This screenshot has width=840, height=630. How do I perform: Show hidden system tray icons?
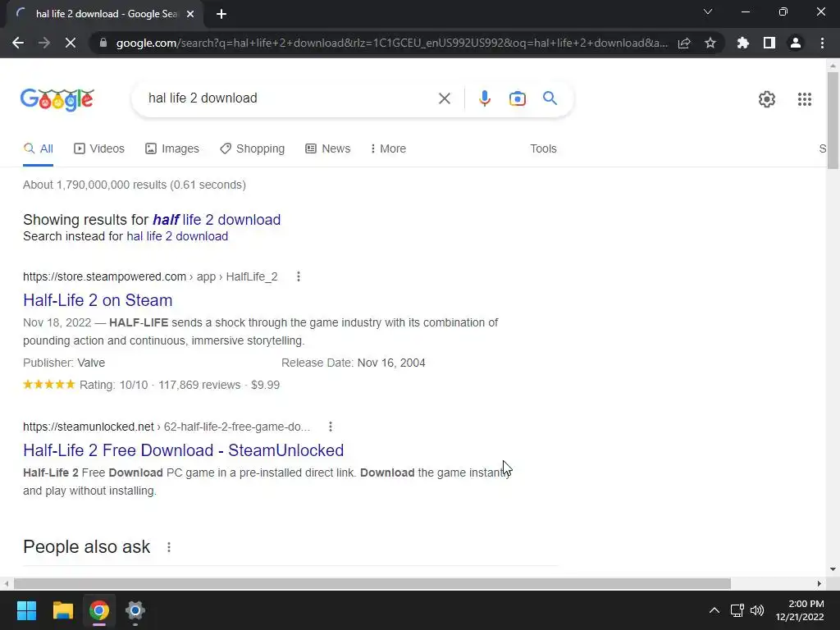tap(714, 610)
